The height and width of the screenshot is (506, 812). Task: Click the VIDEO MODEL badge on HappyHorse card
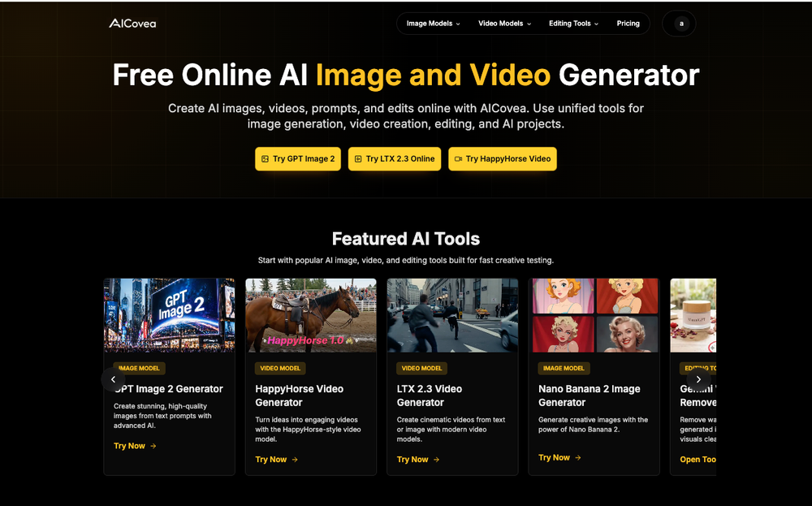coord(280,368)
